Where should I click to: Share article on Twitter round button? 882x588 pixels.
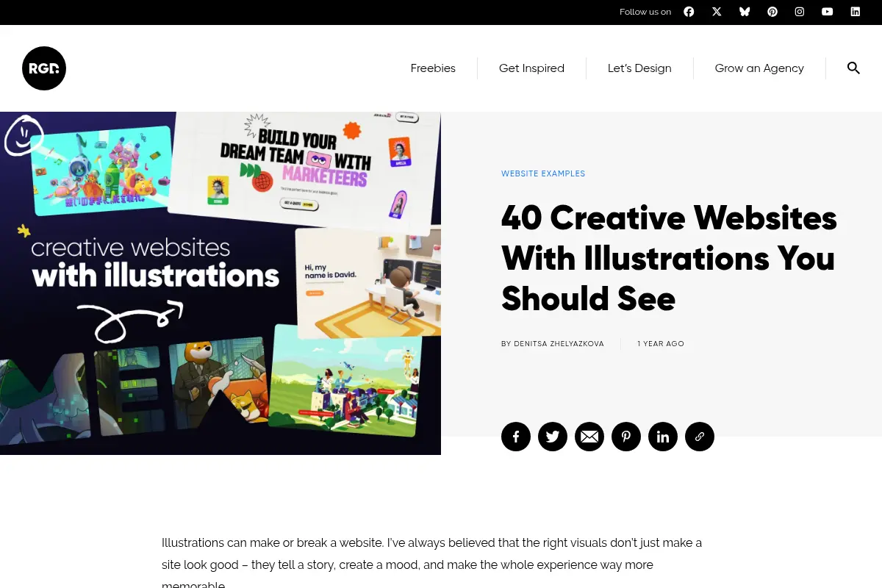tap(553, 437)
